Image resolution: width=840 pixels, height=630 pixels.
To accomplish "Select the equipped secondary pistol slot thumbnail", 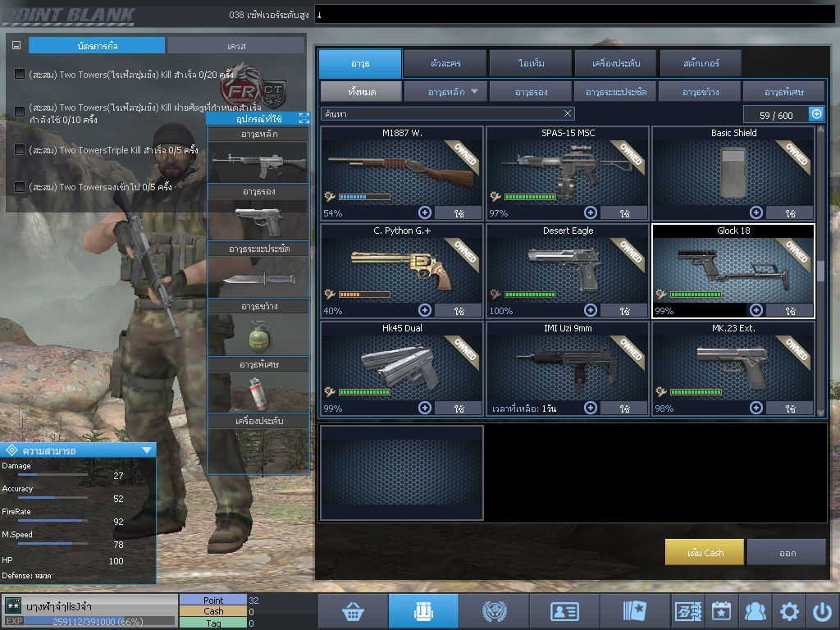I will click(258, 220).
